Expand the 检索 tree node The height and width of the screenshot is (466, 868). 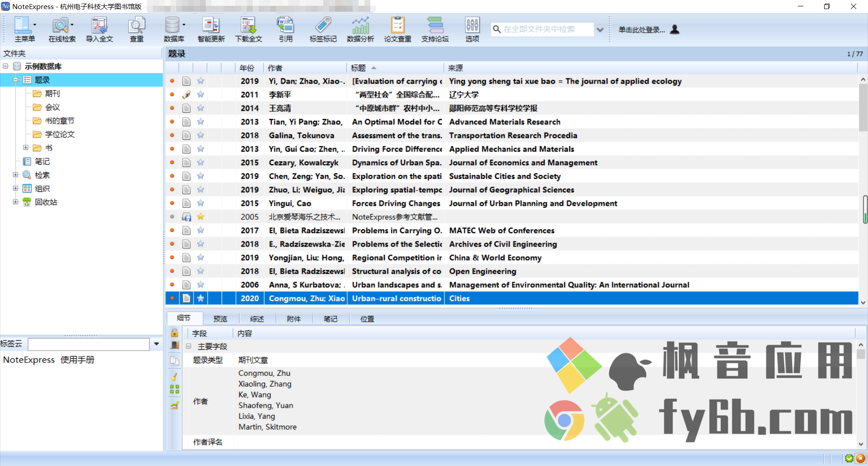15,175
